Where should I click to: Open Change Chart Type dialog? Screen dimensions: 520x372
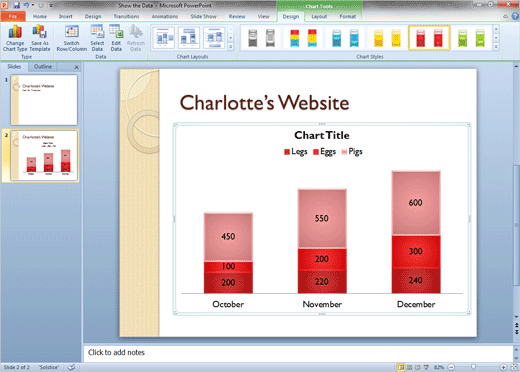click(x=15, y=38)
